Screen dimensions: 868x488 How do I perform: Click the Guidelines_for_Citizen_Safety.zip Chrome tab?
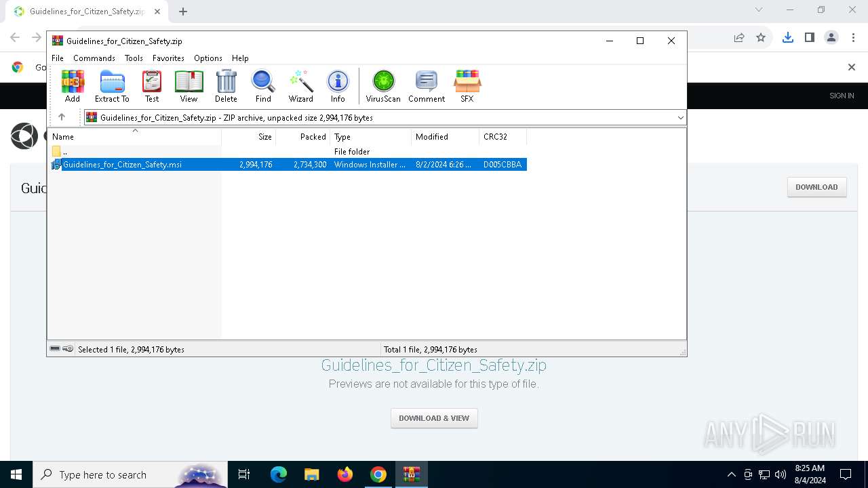pyautogui.click(x=86, y=12)
